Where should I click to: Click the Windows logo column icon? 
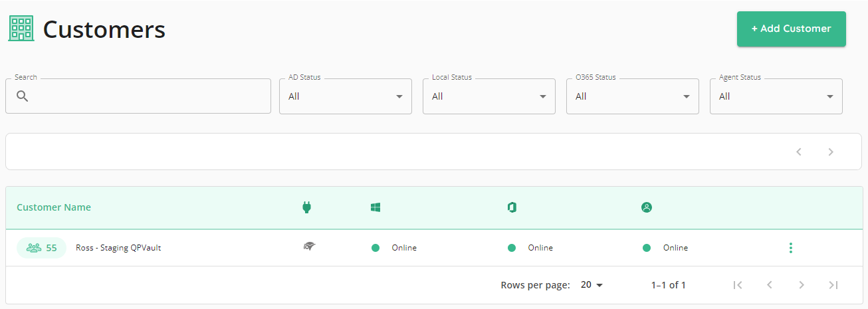pos(376,207)
